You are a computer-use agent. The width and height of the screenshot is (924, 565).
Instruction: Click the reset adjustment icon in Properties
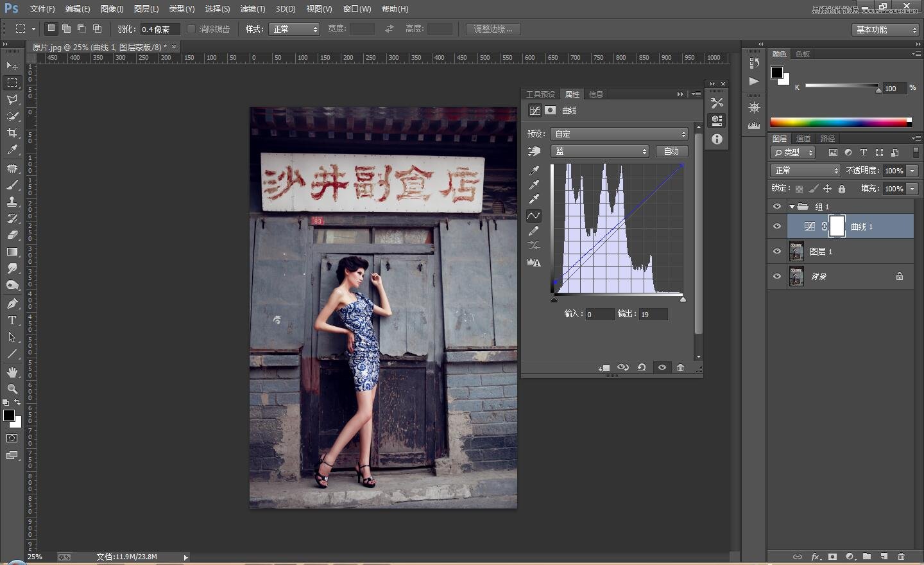click(x=642, y=368)
